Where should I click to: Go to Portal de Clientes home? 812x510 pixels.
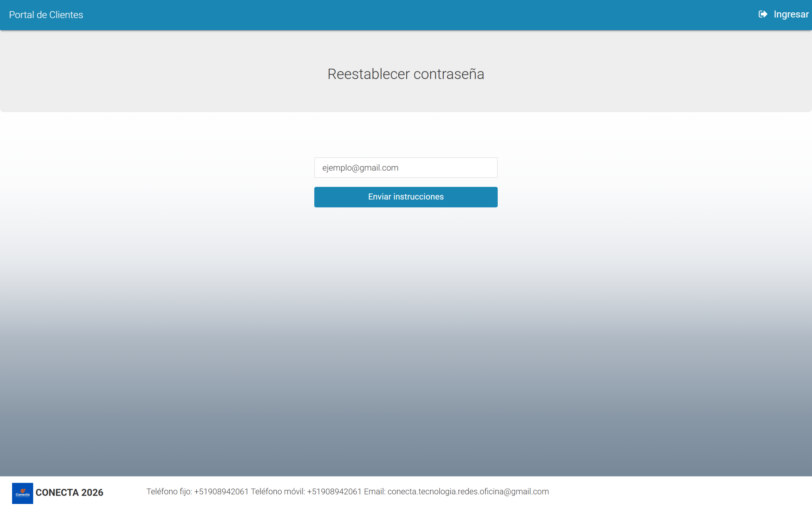click(46, 15)
